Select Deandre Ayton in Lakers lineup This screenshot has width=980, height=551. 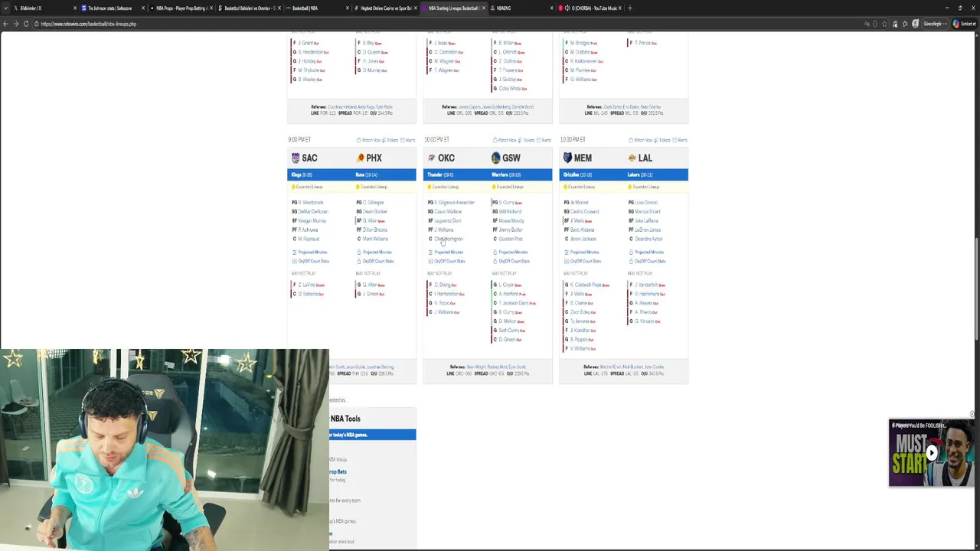[649, 239]
